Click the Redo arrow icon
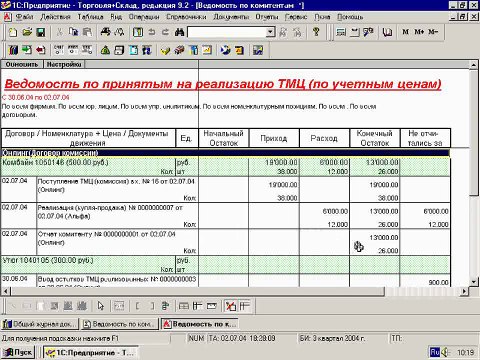Screen dimensions: 480x360 tap(165, 32)
